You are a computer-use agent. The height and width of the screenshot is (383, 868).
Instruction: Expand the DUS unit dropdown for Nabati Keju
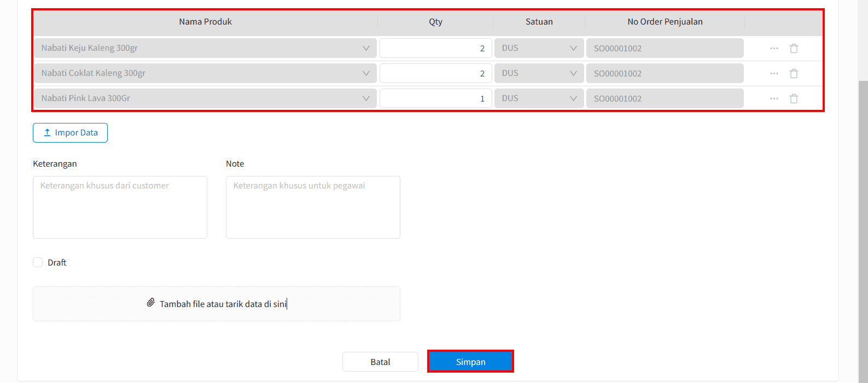point(539,48)
